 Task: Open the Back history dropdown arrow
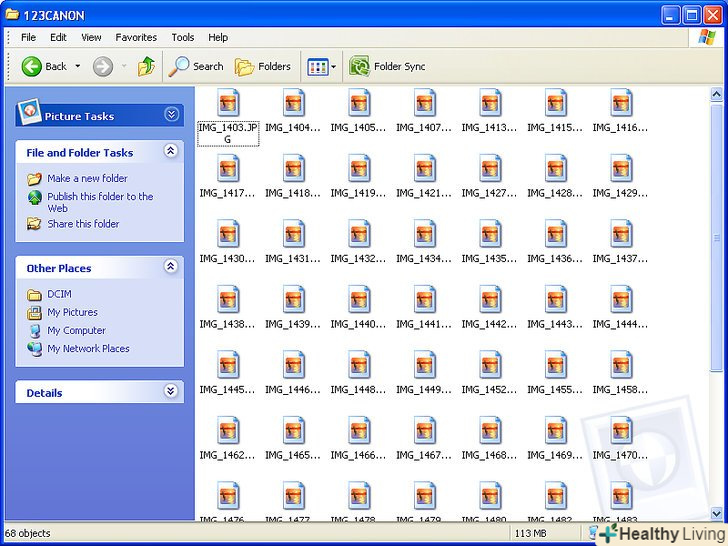pyautogui.click(x=78, y=67)
